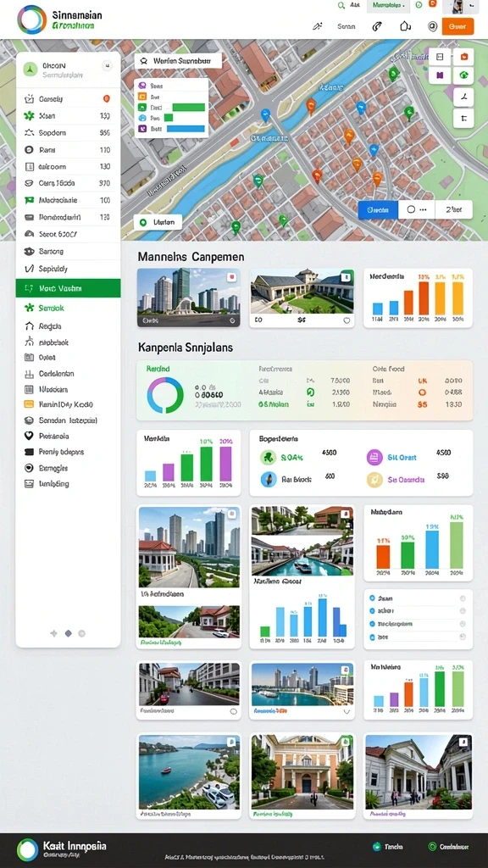
Task: Click the blue map pin on the river bridge
Action: click(265, 115)
